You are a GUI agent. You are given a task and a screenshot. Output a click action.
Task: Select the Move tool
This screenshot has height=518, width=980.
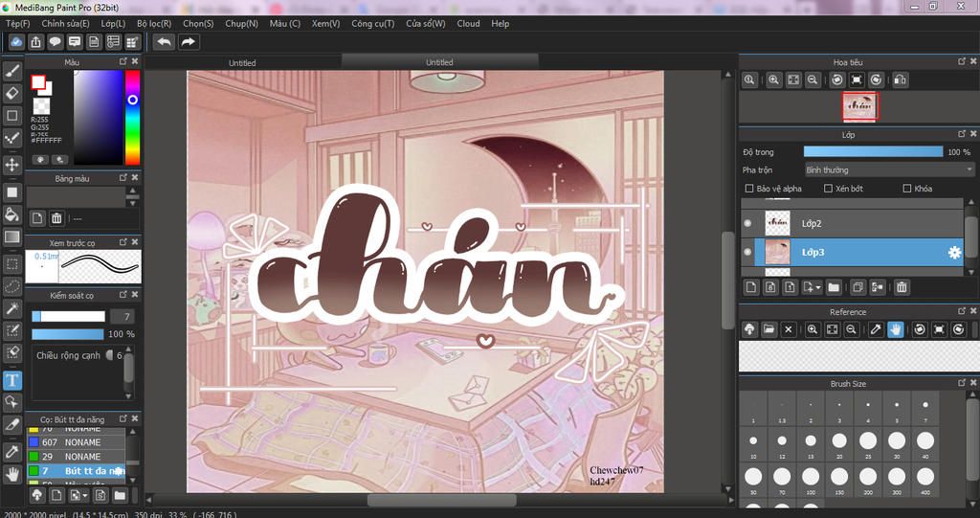[11, 165]
